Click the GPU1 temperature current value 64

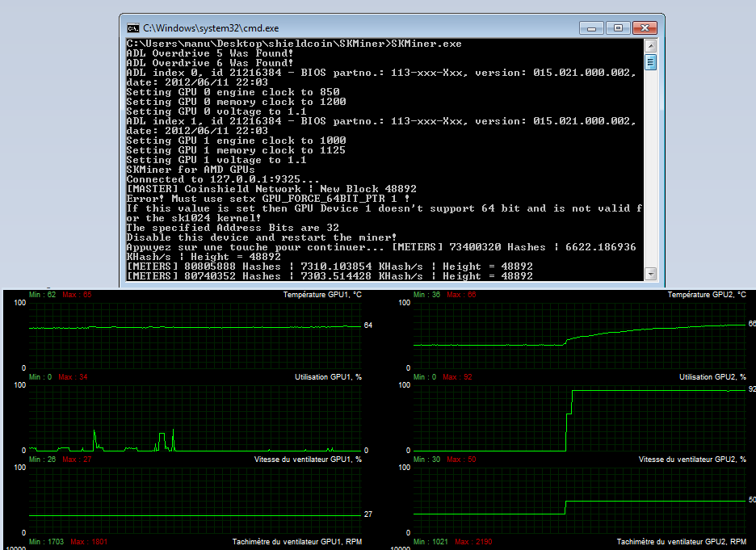coord(367,325)
